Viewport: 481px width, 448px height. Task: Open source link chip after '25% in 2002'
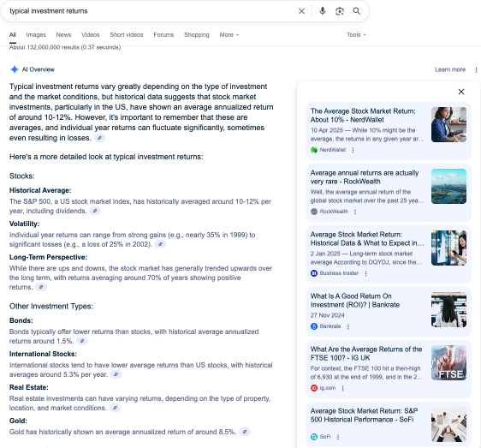coord(160,244)
